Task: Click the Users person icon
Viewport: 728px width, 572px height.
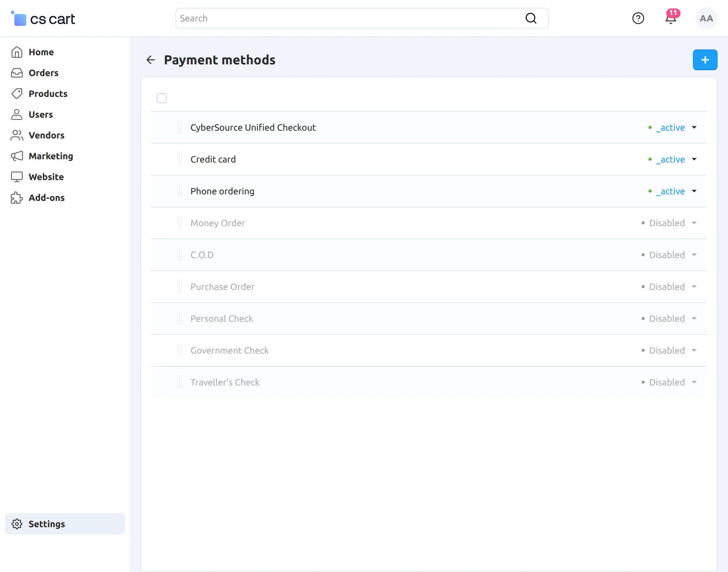Action: tap(17, 114)
